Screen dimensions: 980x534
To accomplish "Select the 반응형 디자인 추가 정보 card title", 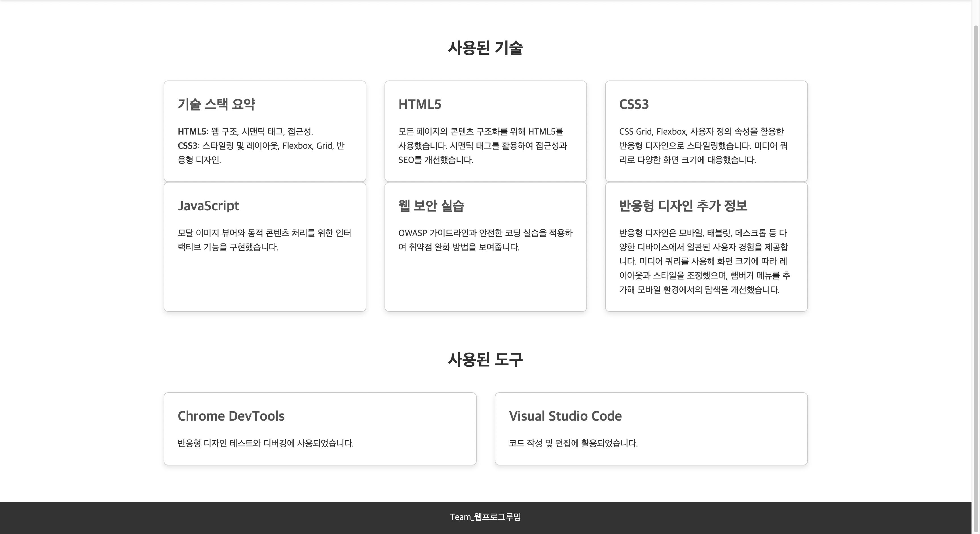I will pos(683,206).
